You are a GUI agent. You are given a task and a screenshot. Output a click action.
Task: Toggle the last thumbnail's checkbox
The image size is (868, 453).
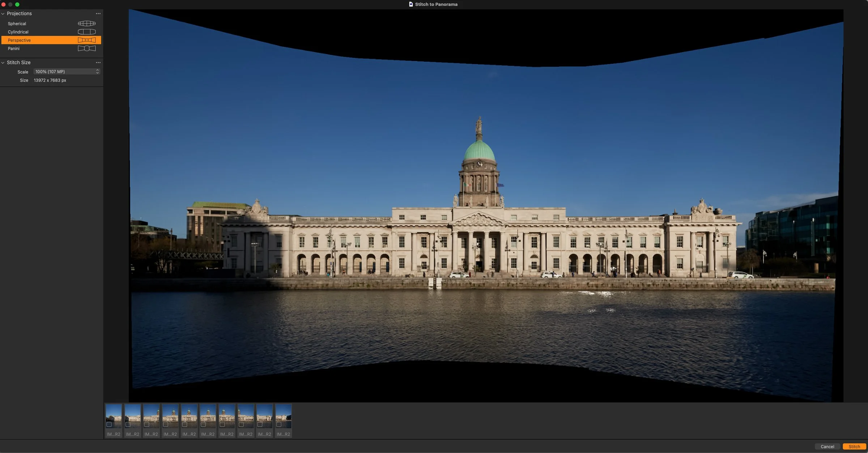pyautogui.click(x=279, y=424)
